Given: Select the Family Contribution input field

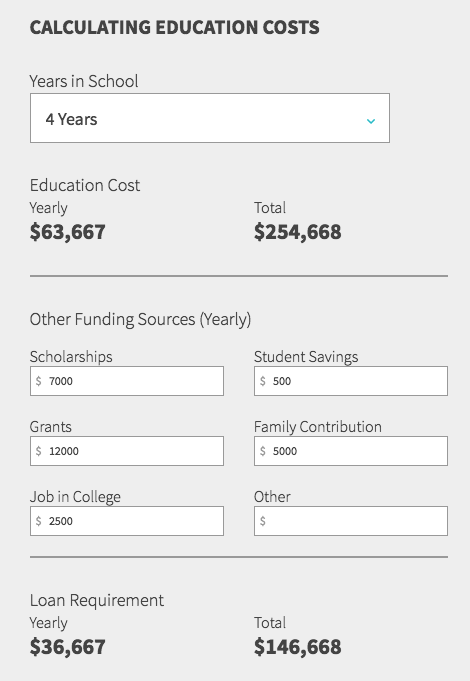Looking at the screenshot, I should (x=351, y=451).
